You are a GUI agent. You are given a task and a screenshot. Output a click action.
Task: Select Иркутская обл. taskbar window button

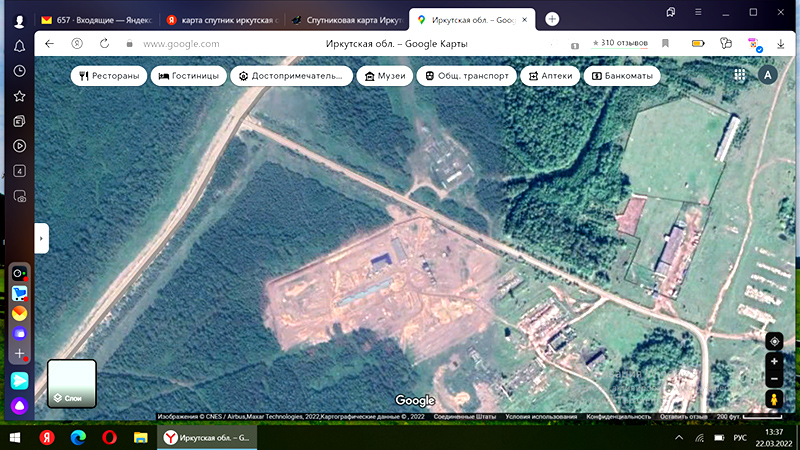[x=207, y=438]
